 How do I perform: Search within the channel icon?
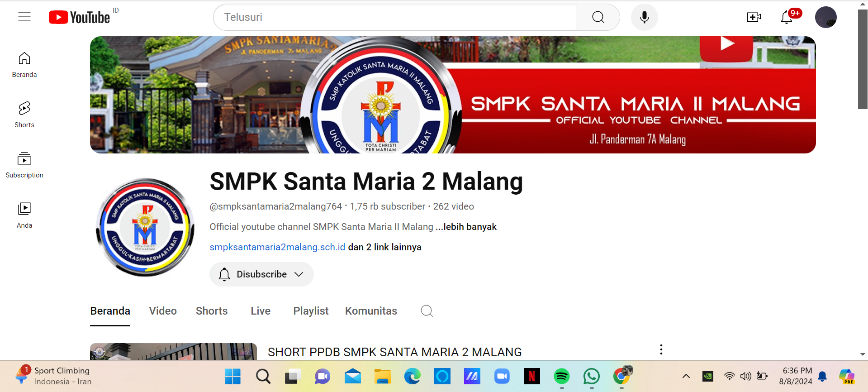tap(427, 311)
